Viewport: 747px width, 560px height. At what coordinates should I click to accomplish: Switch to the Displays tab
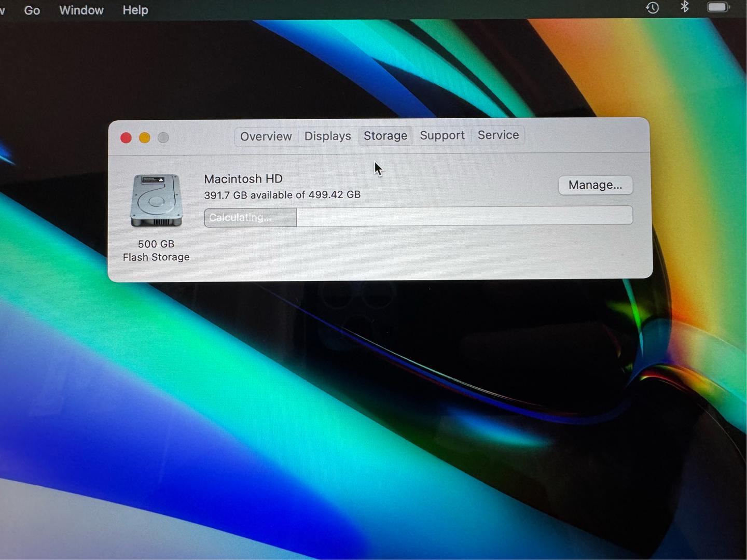tap(327, 136)
